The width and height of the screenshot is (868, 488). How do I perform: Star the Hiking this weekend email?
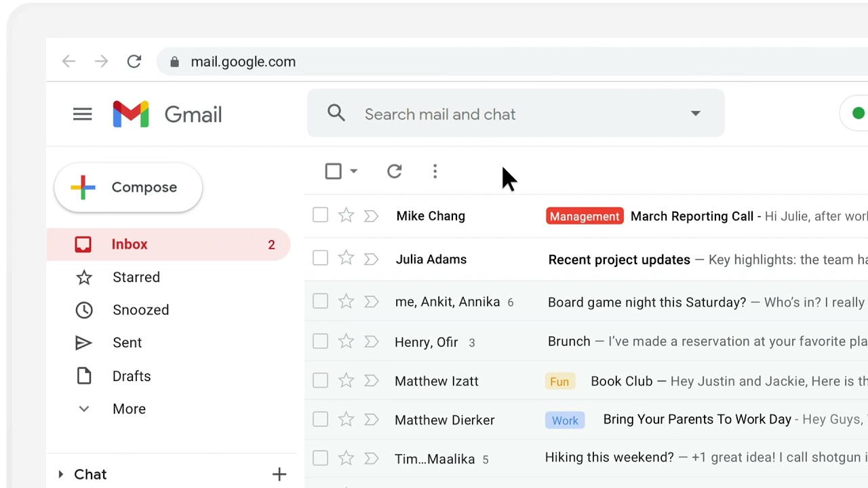click(346, 459)
